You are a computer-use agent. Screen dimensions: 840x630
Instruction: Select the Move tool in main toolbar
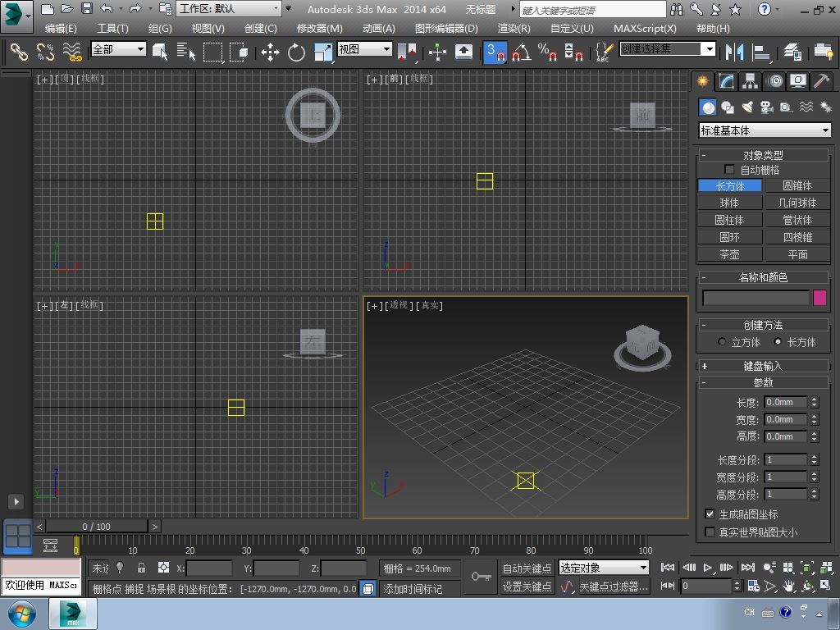pos(270,52)
